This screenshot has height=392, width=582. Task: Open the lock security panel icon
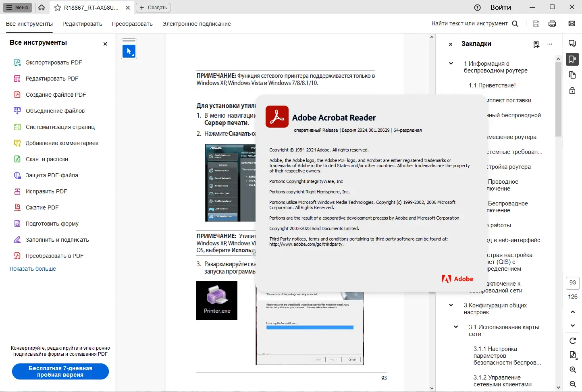pos(572,91)
